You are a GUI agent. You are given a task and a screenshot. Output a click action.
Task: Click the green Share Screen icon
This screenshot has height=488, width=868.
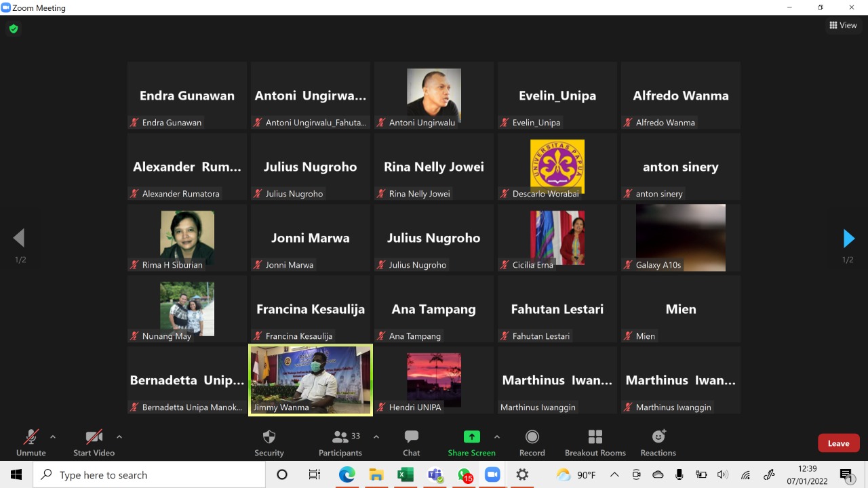471,437
